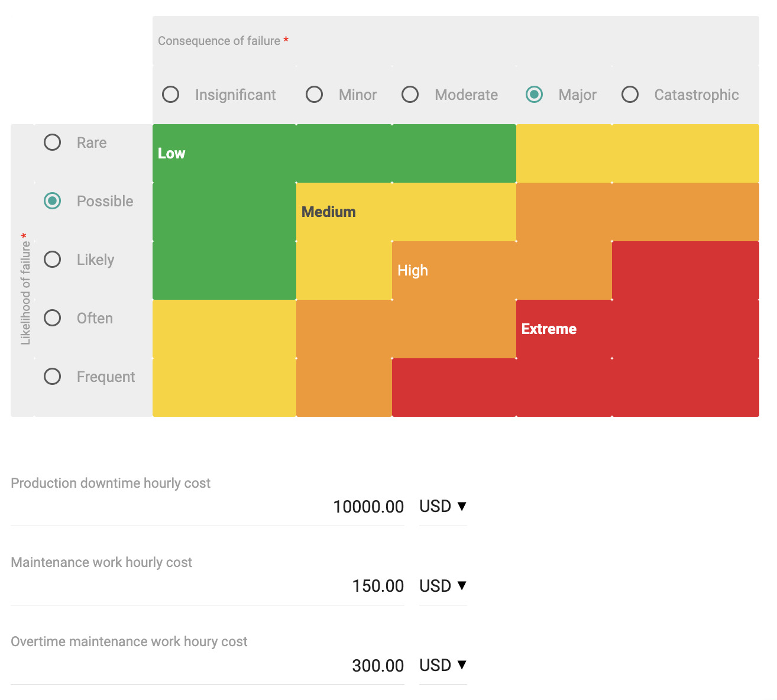Expand USD dropdown for maintenance work cost
The width and height of the screenshot is (777, 700).
[x=443, y=586]
